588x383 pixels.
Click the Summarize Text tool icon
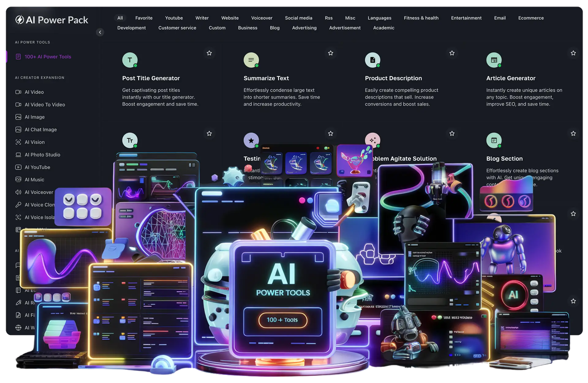point(251,60)
